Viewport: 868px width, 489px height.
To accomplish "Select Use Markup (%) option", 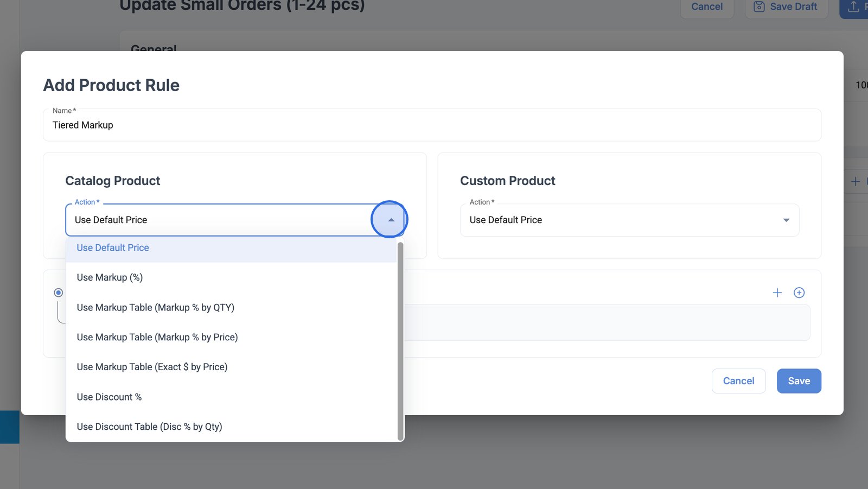I will tap(110, 277).
